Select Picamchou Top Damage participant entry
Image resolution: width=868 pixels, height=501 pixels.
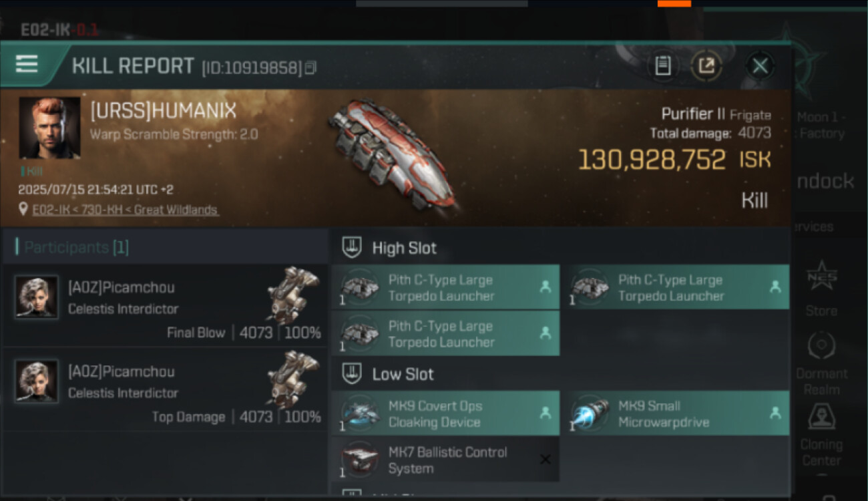(164, 389)
